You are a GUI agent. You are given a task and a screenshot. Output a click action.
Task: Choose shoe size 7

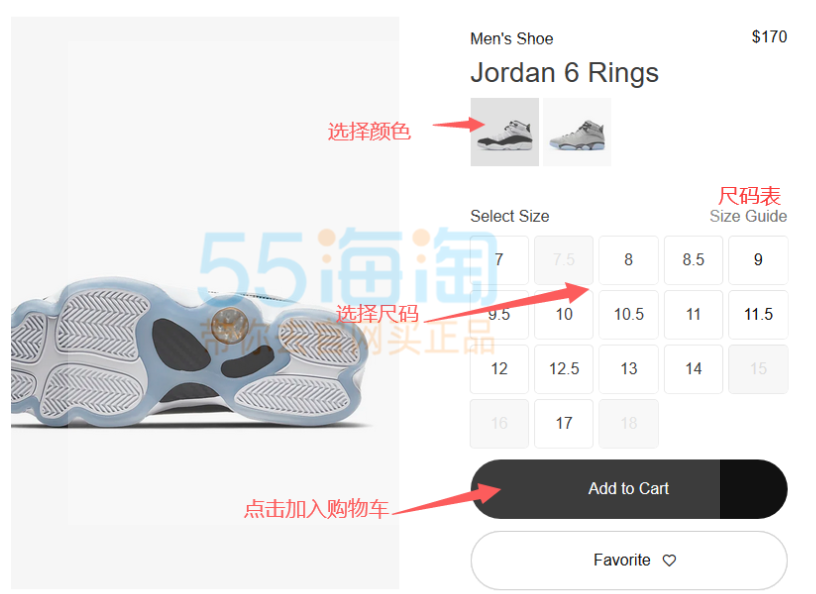tap(499, 260)
